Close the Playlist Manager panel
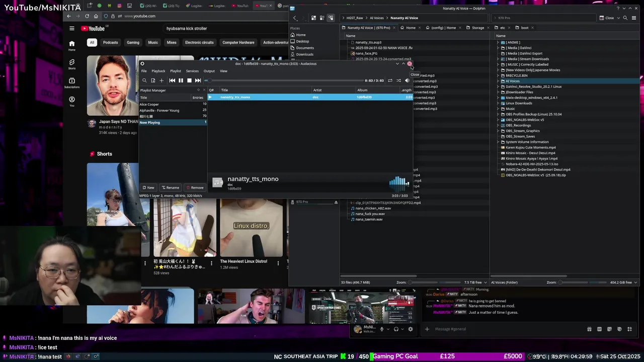This screenshot has height=362, width=644. click(204, 90)
